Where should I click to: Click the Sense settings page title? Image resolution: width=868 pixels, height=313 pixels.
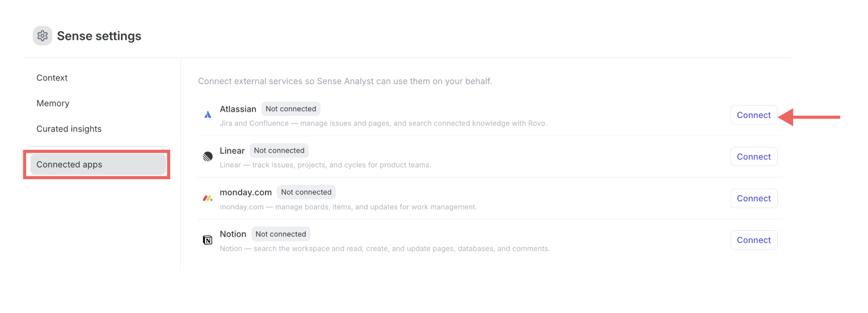pos(99,36)
